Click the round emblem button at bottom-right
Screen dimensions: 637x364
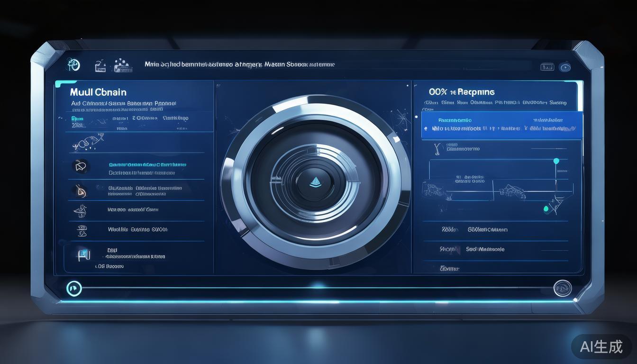(562, 288)
